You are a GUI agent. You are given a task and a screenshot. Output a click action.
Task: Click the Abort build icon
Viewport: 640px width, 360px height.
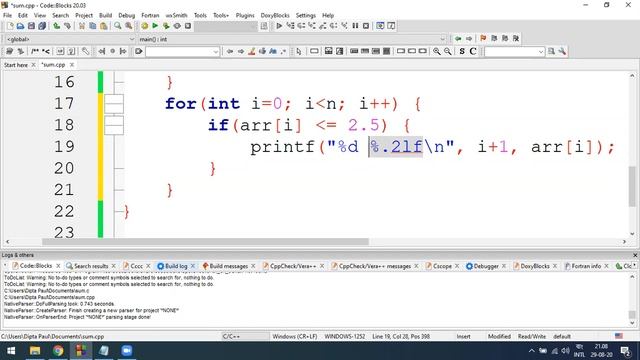188,26
